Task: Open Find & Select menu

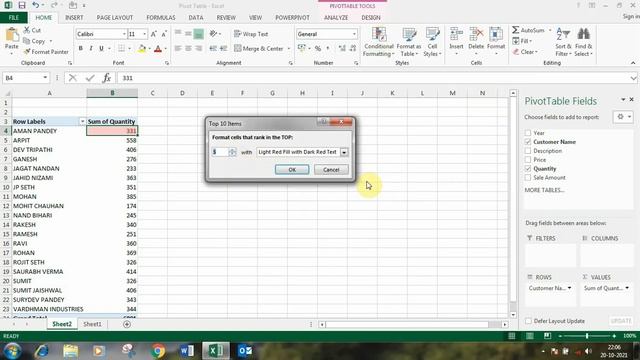Action: point(583,42)
